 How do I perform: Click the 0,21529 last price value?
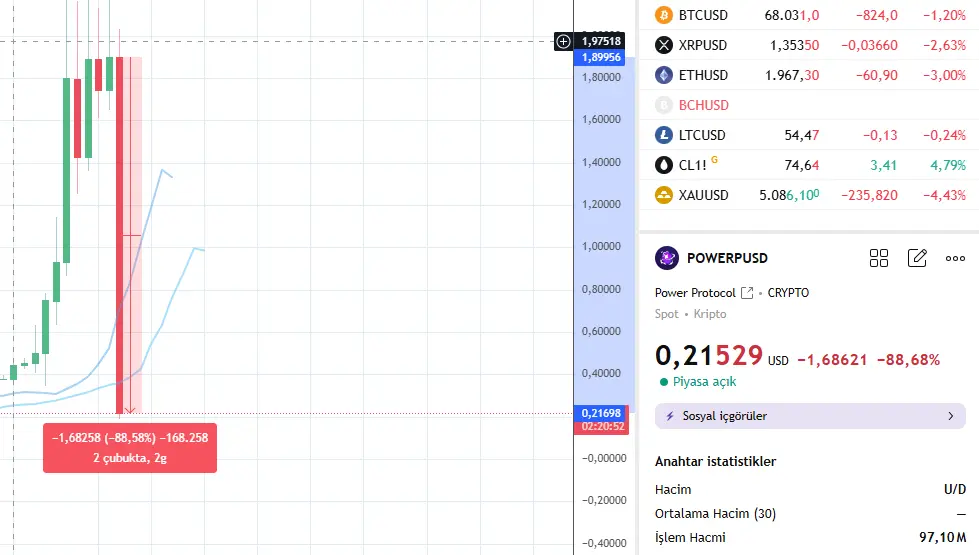(709, 356)
